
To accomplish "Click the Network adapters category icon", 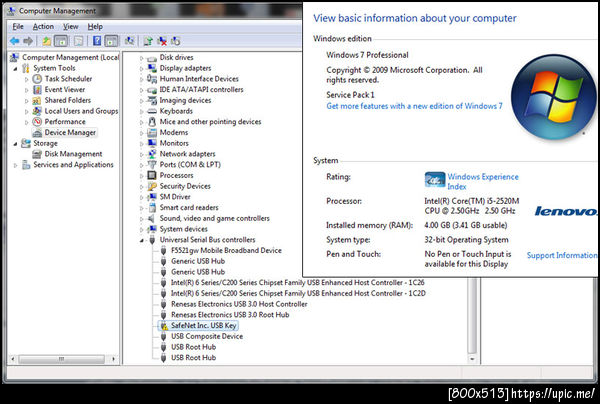I will (x=152, y=154).
